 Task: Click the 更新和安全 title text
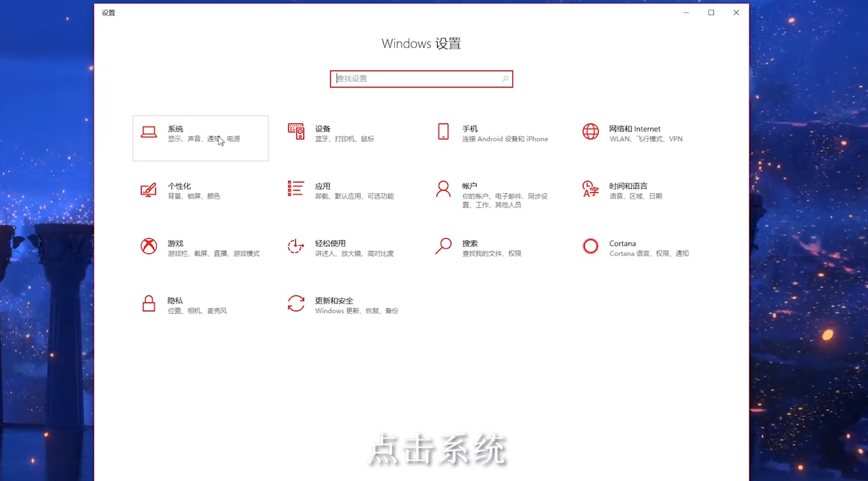click(x=334, y=301)
